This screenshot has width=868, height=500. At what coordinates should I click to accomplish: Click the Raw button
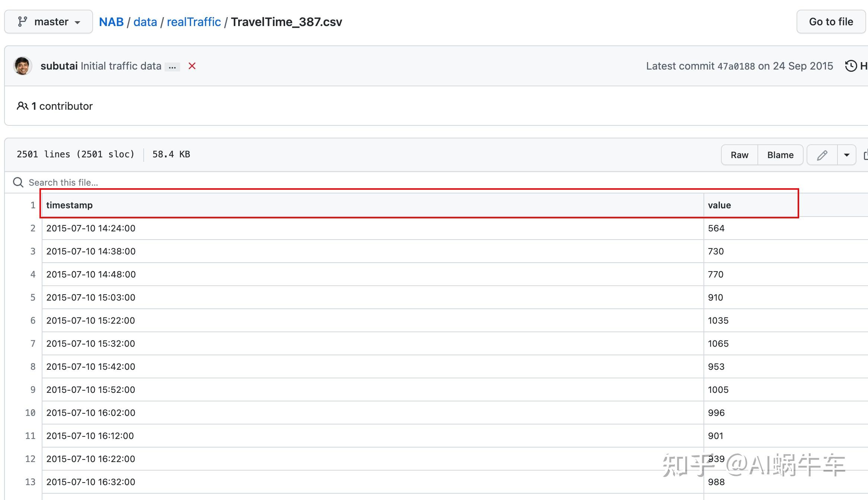tap(739, 155)
